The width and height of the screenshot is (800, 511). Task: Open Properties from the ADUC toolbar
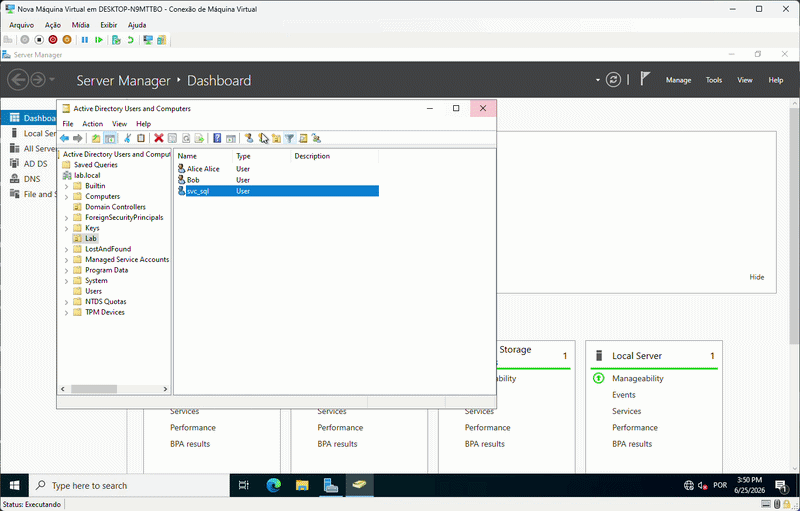(172, 138)
